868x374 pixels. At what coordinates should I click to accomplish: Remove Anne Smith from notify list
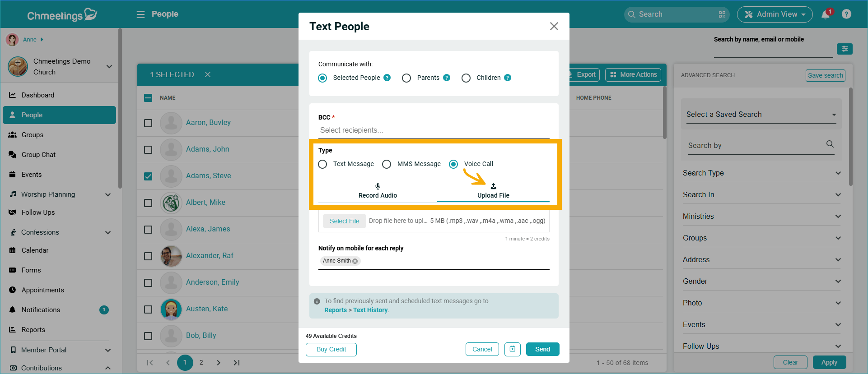(355, 261)
